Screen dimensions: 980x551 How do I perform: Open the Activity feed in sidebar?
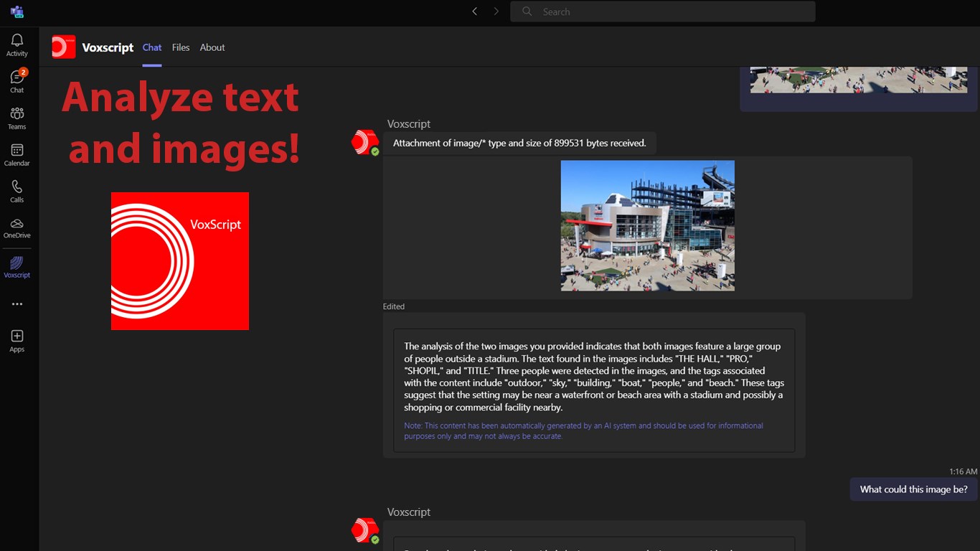(17, 45)
